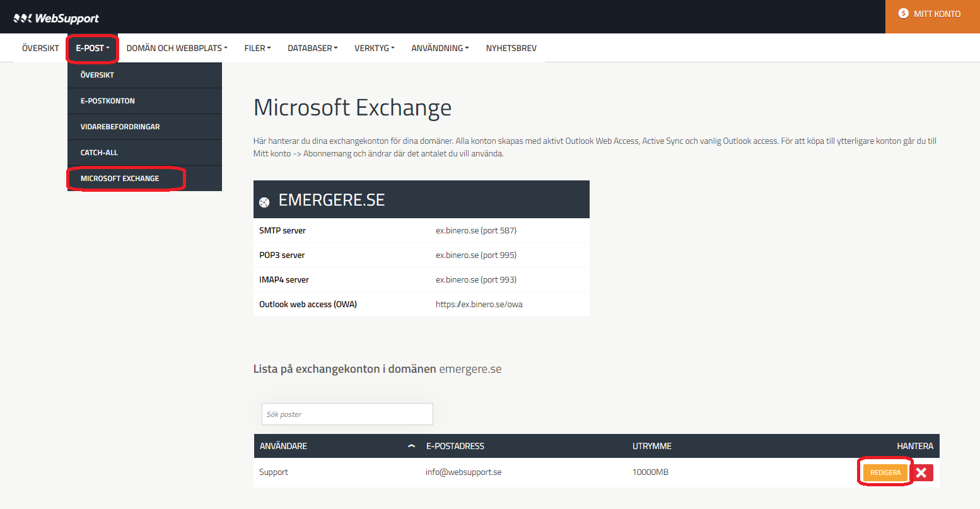Sort by the Användare column header
Viewport: 980px width, 509px height.
[283, 446]
